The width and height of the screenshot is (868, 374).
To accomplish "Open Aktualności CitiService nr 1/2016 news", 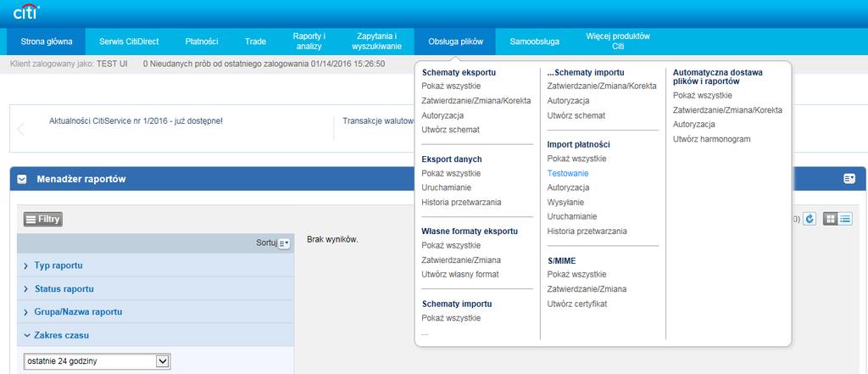I will pyautogui.click(x=136, y=120).
